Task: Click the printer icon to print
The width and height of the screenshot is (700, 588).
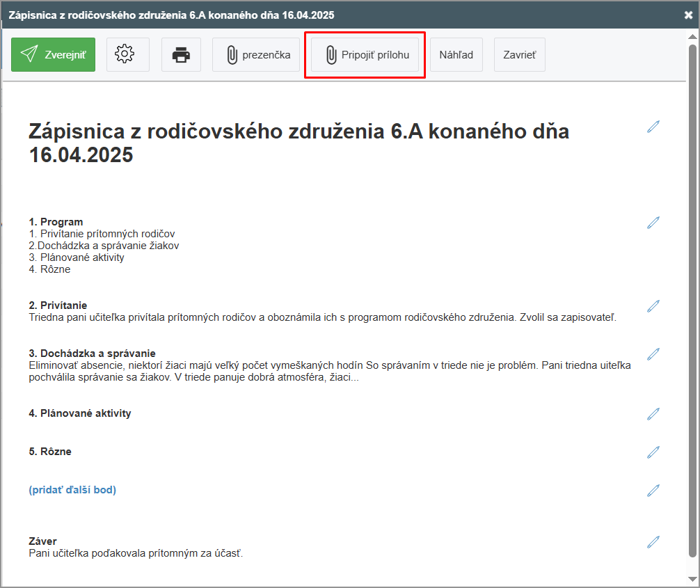Action: click(x=181, y=54)
